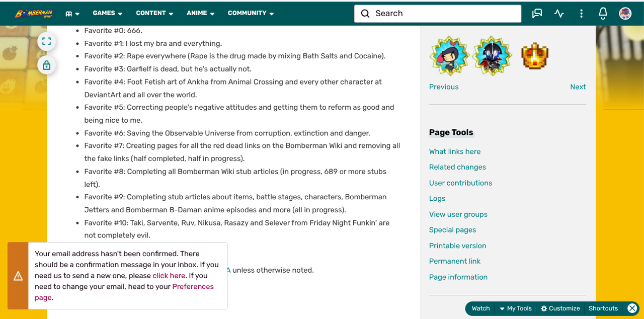Open Special pages link
The height and width of the screenshot is (319, 644).
(x=452, y=229)
